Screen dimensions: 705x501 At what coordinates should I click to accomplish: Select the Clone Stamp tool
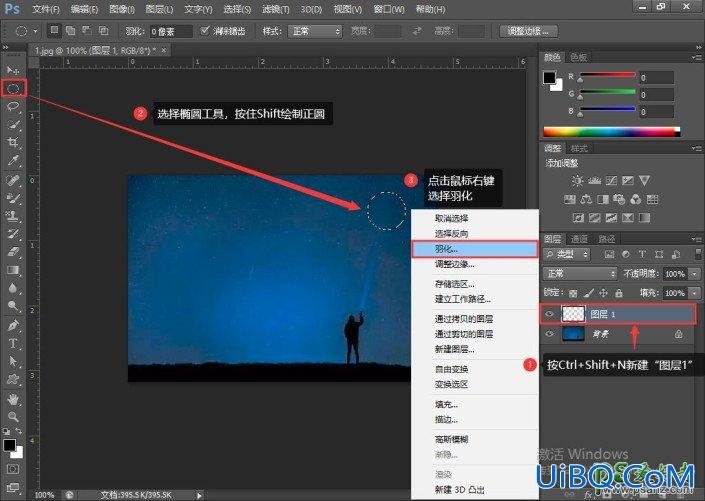[x=13, y=216]
